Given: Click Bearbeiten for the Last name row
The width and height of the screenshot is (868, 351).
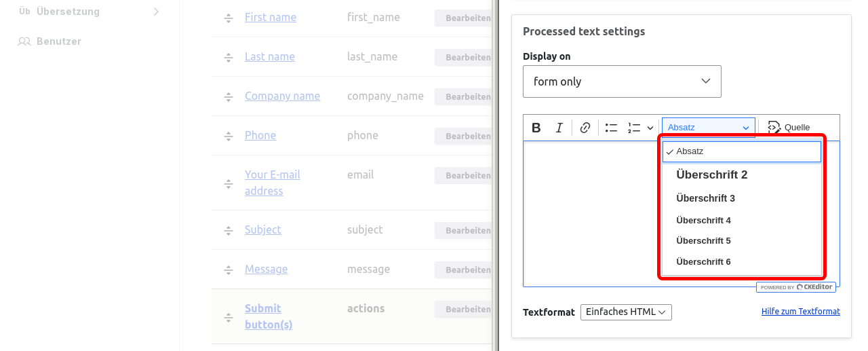Looking at the screenshot, I should click(x=464, y=58).
